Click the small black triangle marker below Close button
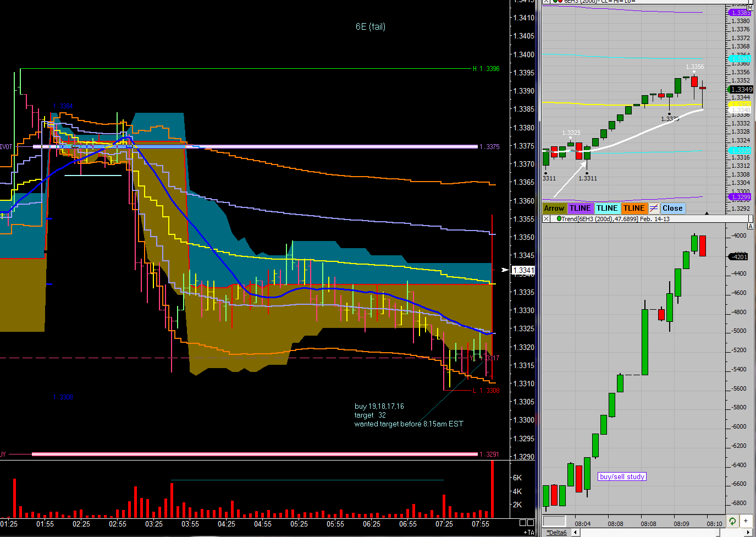Screen dimensions: 756x537 point(707,213)
